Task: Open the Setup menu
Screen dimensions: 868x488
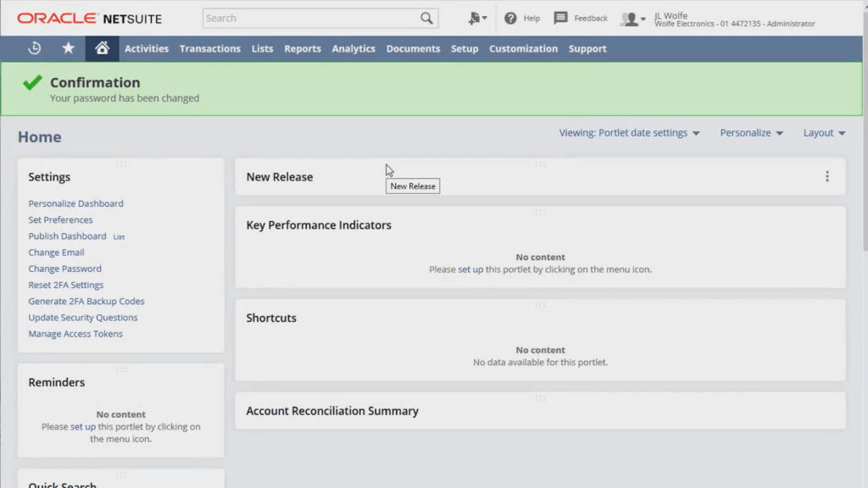Action: pyautogui.click(x=465, y=48)
